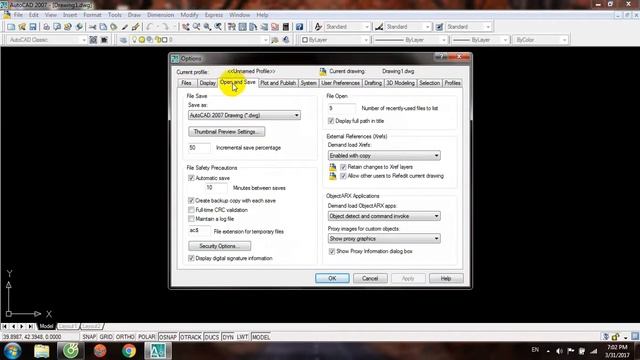
Task: Click Thumbnail Preview Settings button
Action: click(227, 132)
